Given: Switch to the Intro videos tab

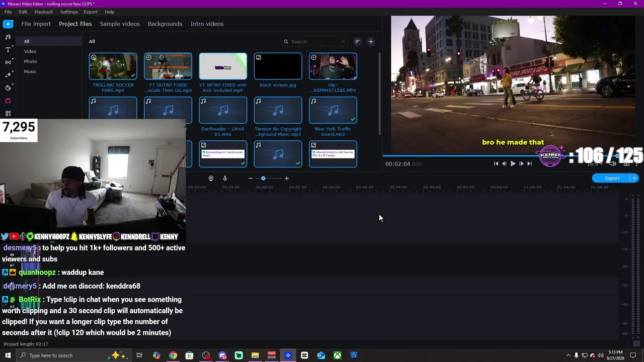Looking at the screenshot, I should [x=207, y=24].
